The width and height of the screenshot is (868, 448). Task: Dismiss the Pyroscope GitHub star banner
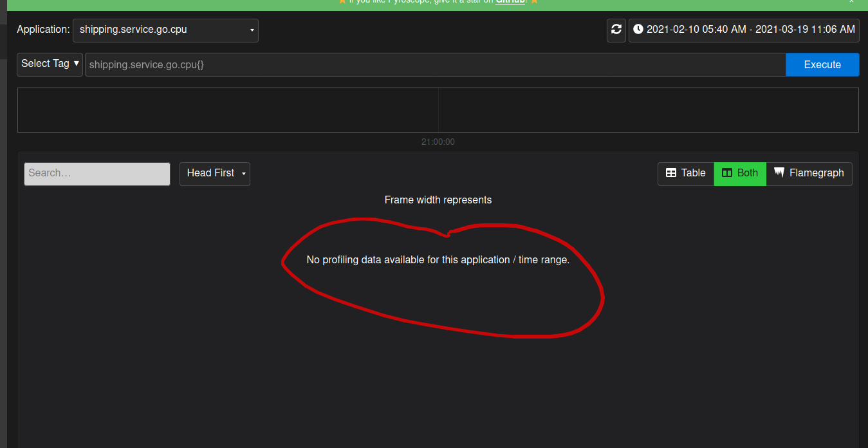(852, 3)
